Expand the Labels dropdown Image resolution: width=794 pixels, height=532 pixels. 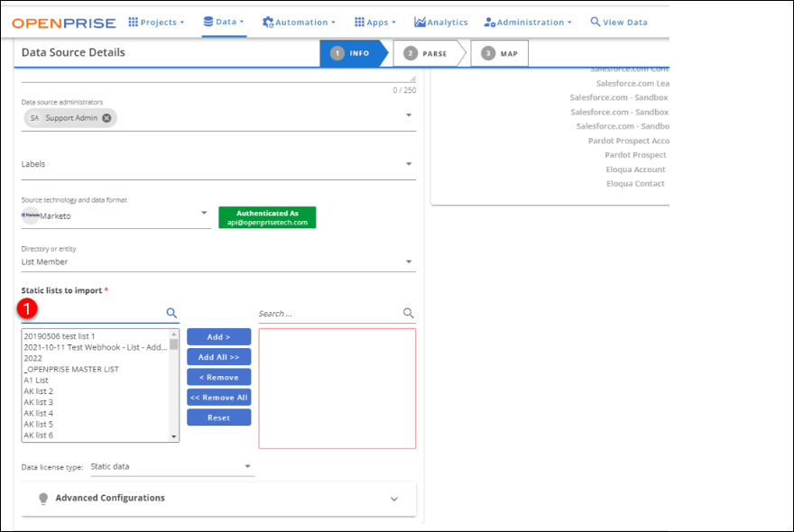point(409,164)
